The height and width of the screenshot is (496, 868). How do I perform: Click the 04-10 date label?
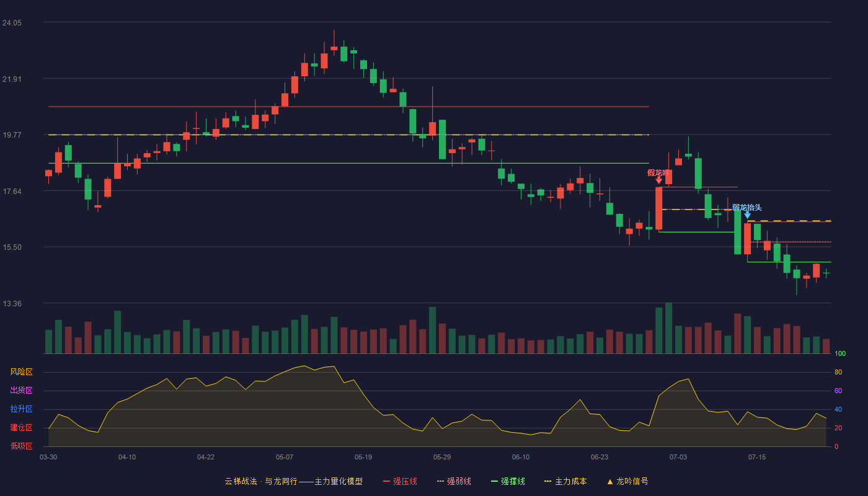tap(127, 457)
